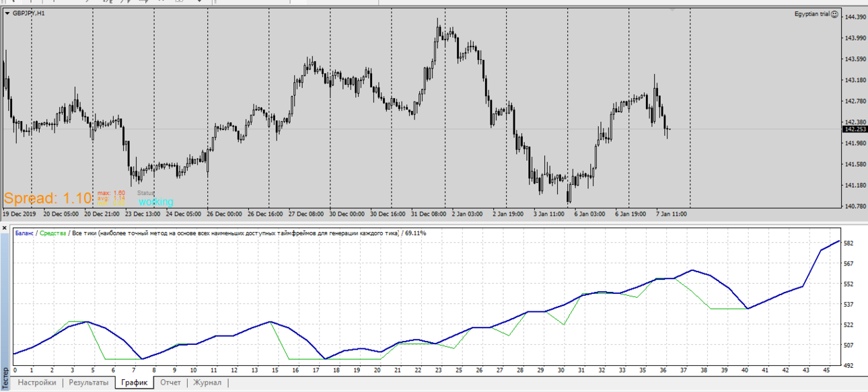Click the 24 Dec 05:00 time label
This screenshot has height=392, width=868.
184,214
